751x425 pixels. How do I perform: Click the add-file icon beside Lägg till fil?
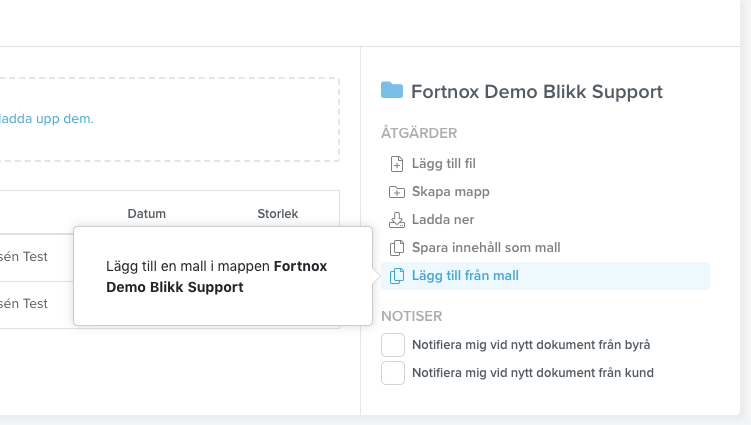point(397,164)
